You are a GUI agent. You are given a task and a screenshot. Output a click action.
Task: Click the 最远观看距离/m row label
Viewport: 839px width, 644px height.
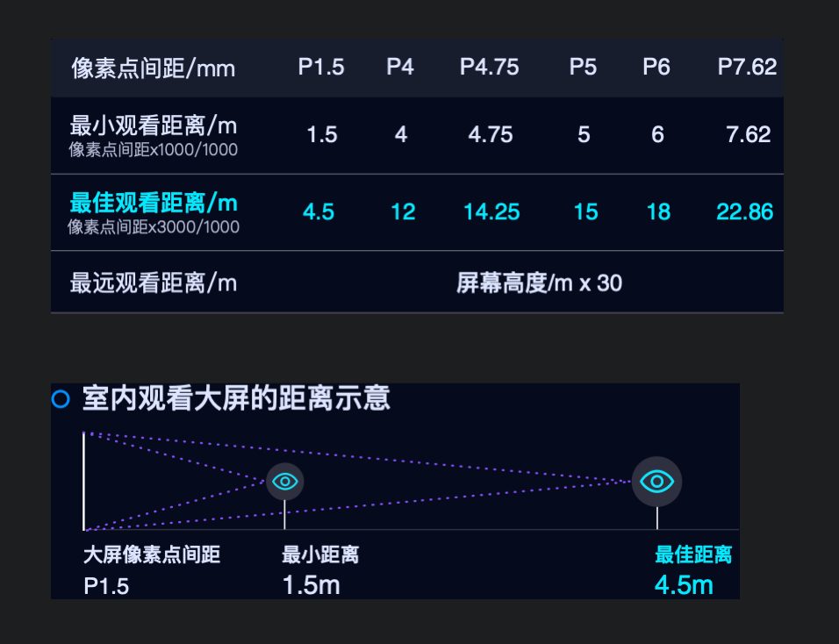153,283
